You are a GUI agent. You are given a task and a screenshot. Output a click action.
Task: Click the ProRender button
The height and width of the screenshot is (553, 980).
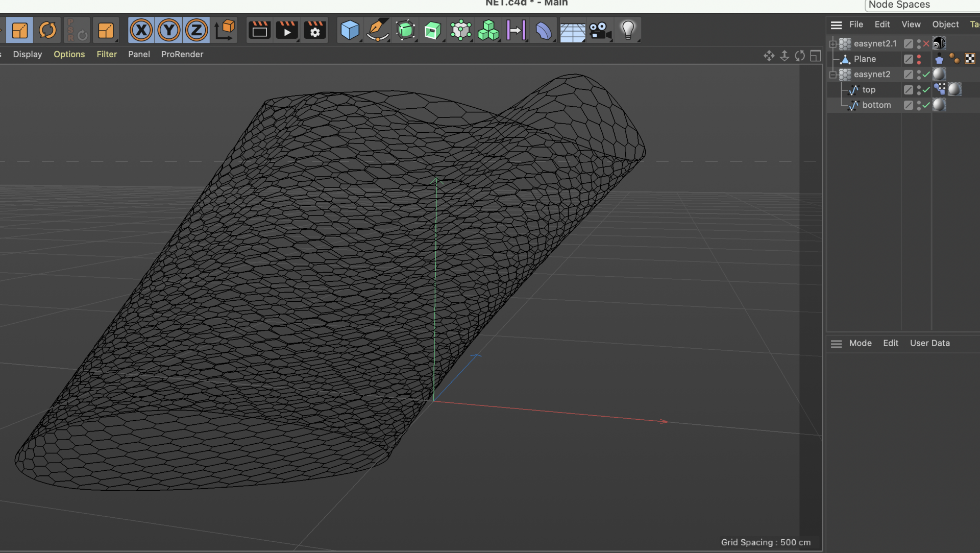tap(182, 53)
